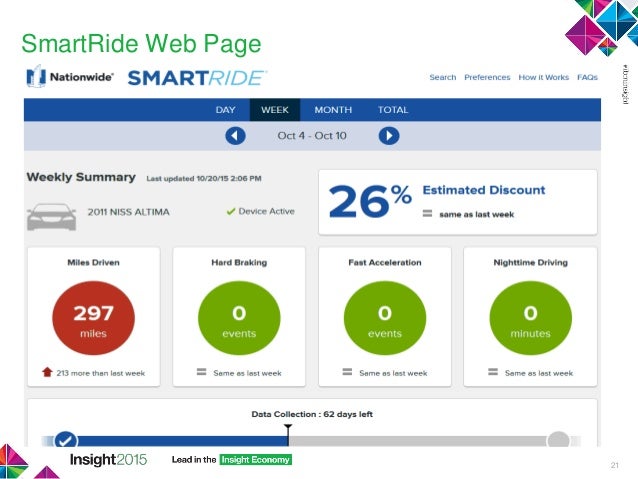Click the Nationwide logo
The width and height of the screenshot is (638, 479).
(x=70, y=76)
